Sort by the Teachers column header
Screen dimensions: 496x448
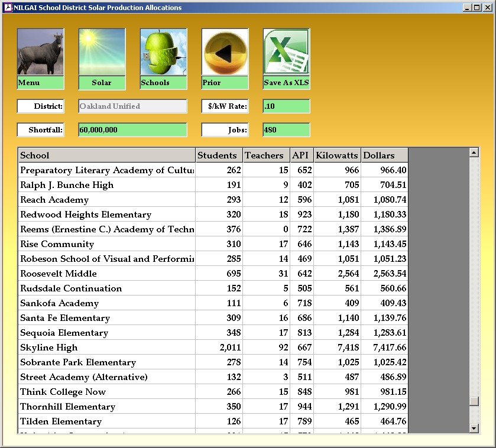(266, 155)
